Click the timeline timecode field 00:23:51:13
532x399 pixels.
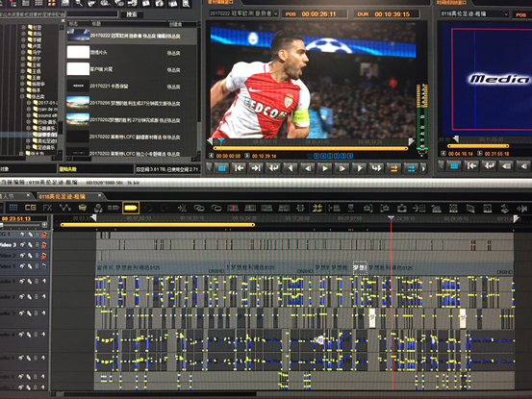17,218
